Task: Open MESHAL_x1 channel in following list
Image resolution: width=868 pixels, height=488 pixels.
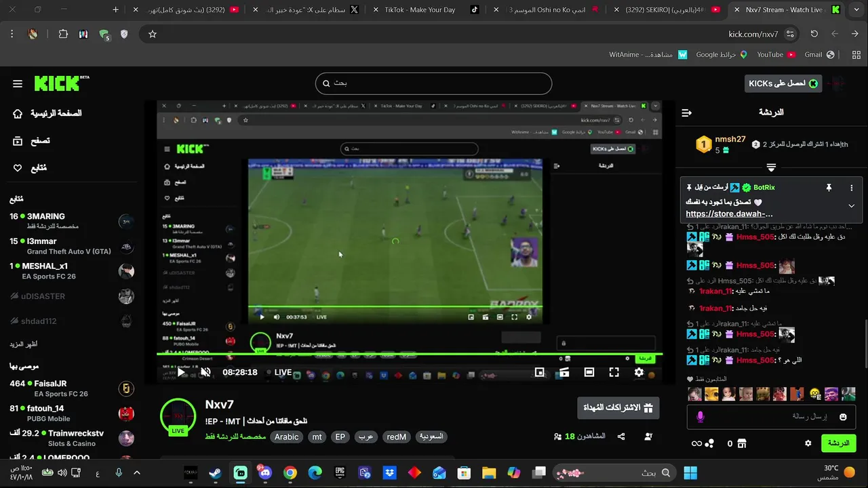Action: pos(72,271)
